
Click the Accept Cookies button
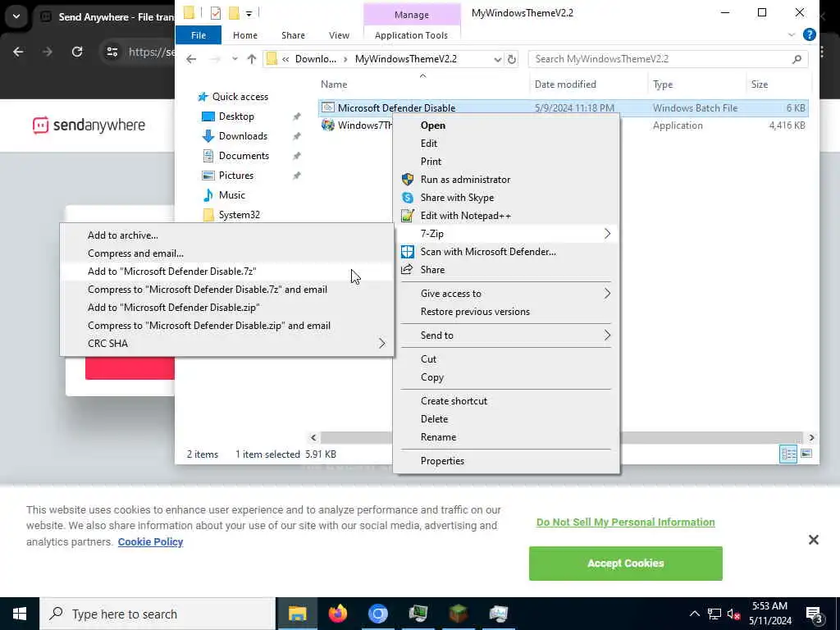coord(625,563)
